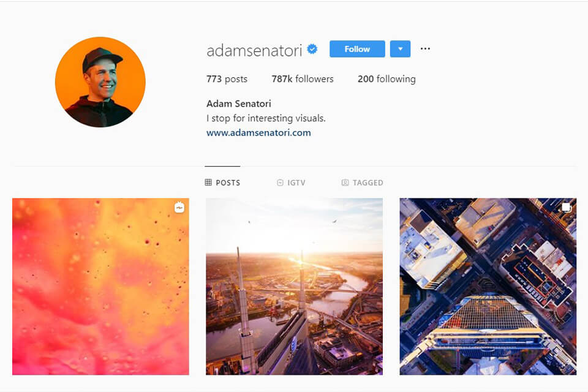588x392 pixels.
Task: Click the grid icon beside POSTS
Action: tap(208, 183)
